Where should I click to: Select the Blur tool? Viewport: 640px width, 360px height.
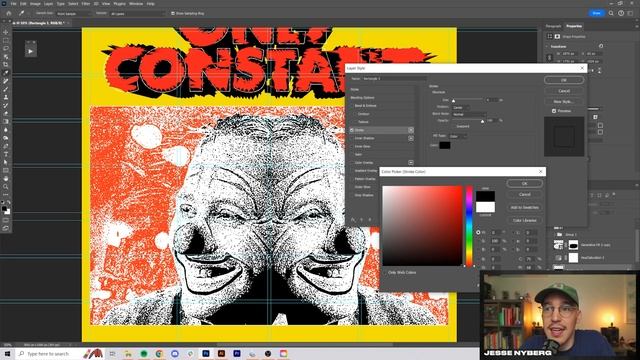(6, 130)
